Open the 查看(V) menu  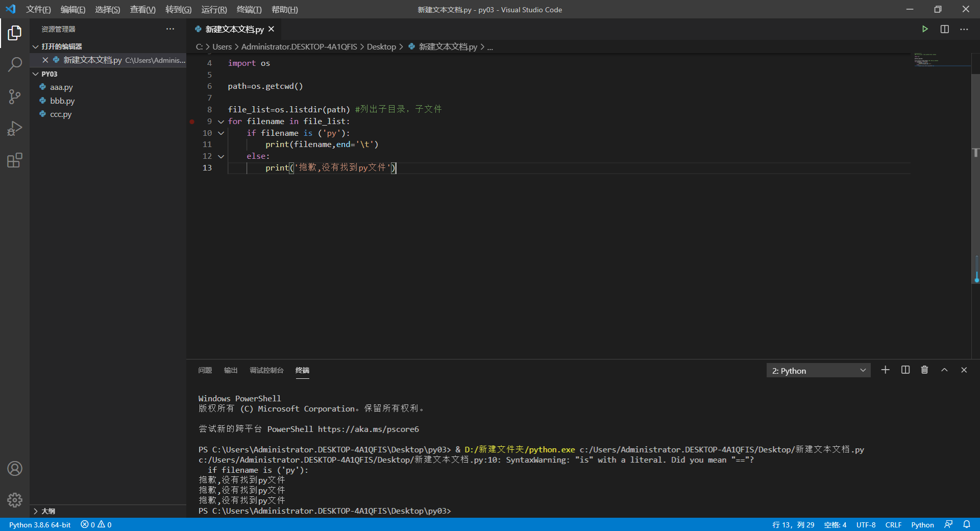[143, 9]
